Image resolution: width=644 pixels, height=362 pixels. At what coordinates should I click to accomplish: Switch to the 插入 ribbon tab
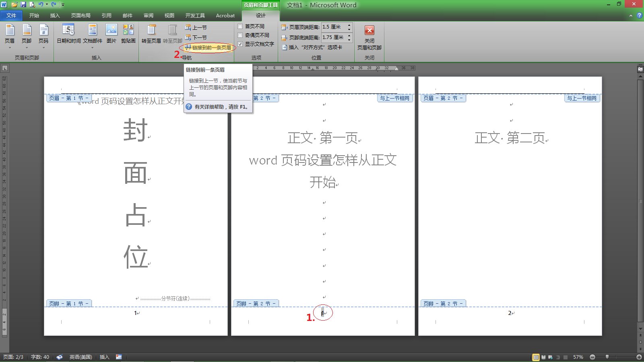tap(55, 15)
